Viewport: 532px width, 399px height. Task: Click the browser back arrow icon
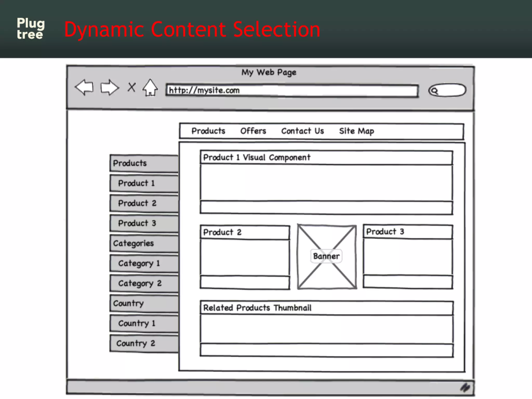pos(84,87)
